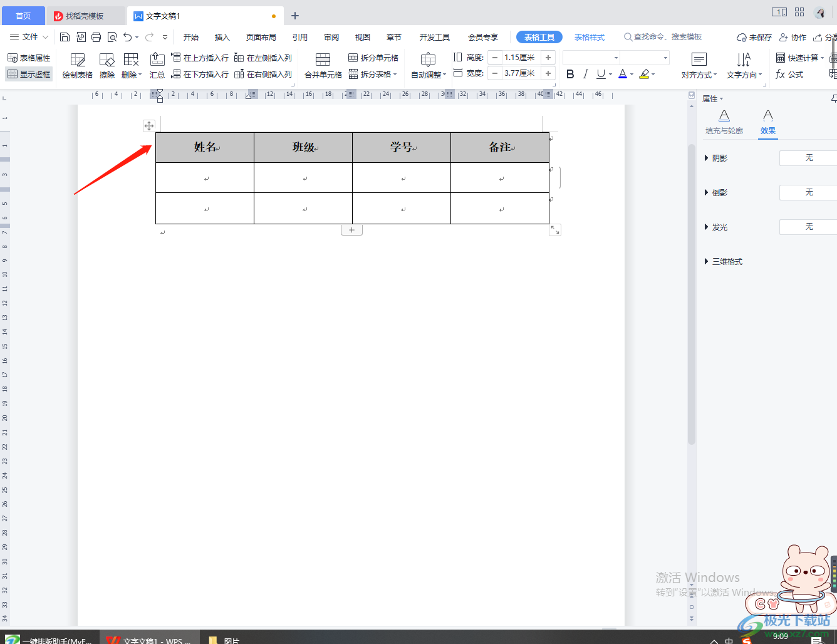Click Merge Cells (合并单元格)
837x644 pixels.
click(x=323, y=66)
